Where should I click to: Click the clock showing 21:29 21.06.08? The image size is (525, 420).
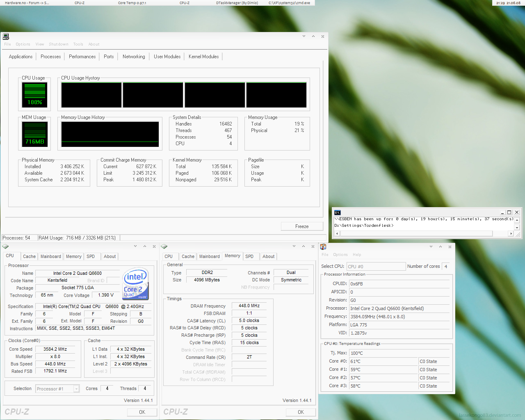pos(508,3)
